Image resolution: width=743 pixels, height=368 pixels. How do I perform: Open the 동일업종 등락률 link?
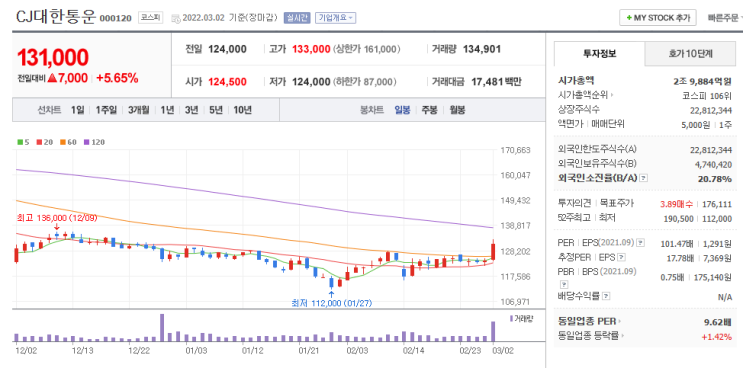coord(589,336)
